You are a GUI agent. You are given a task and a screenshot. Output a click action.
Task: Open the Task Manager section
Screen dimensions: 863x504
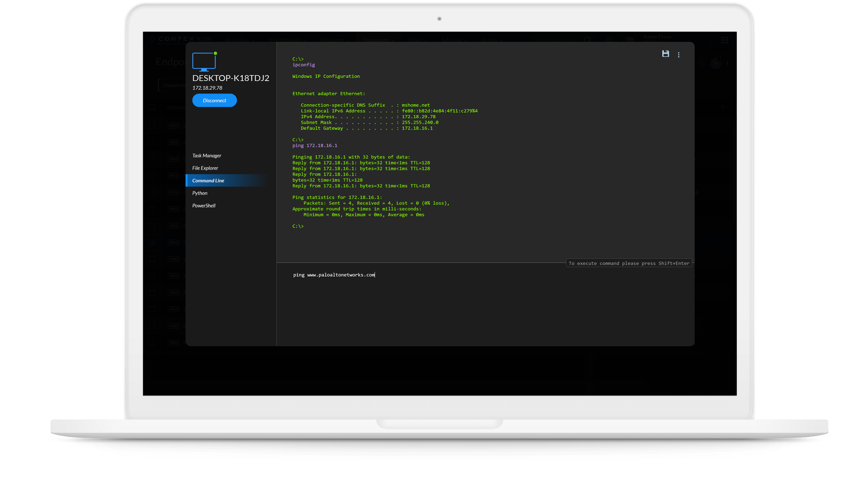pos(207,156)
